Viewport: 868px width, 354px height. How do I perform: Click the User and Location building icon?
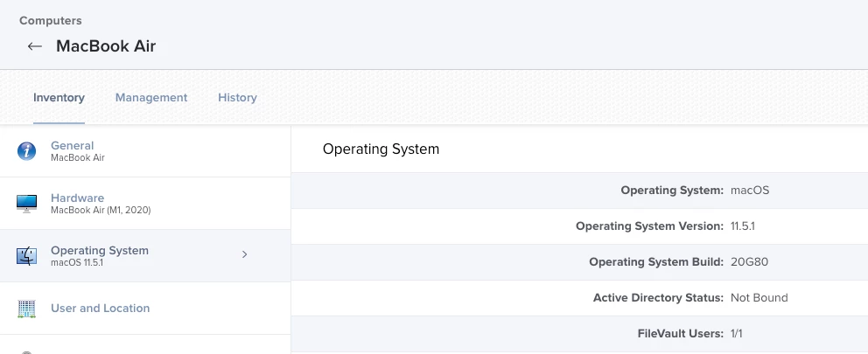pos(26,309)
